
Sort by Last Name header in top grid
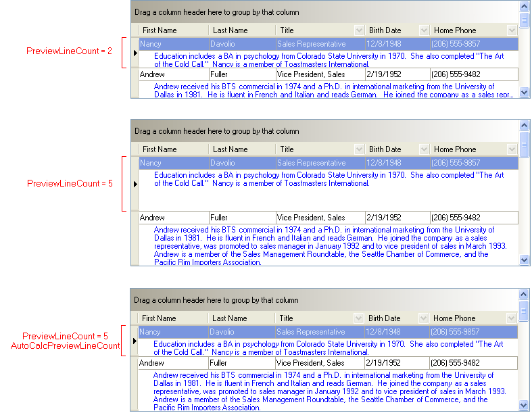(x=242, y=30)
